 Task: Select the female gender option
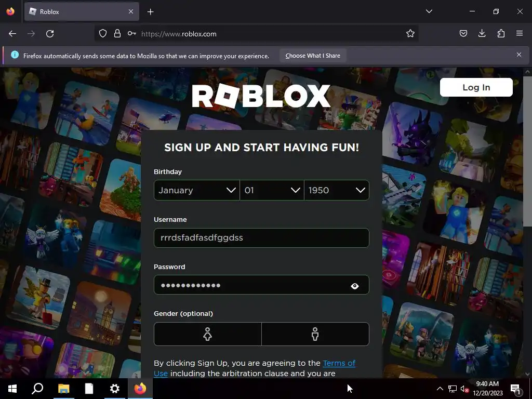click(208, 334)
